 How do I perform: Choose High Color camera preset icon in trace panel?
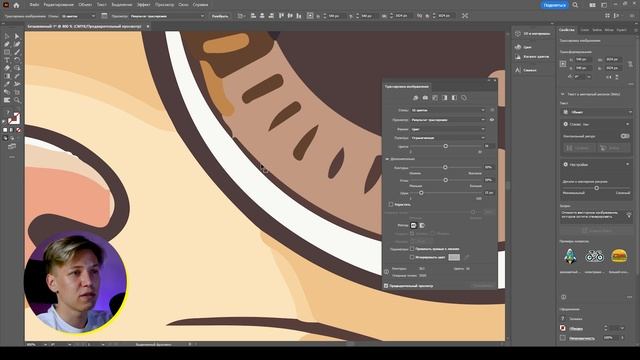pyautogui.click(x=425, y=98)
